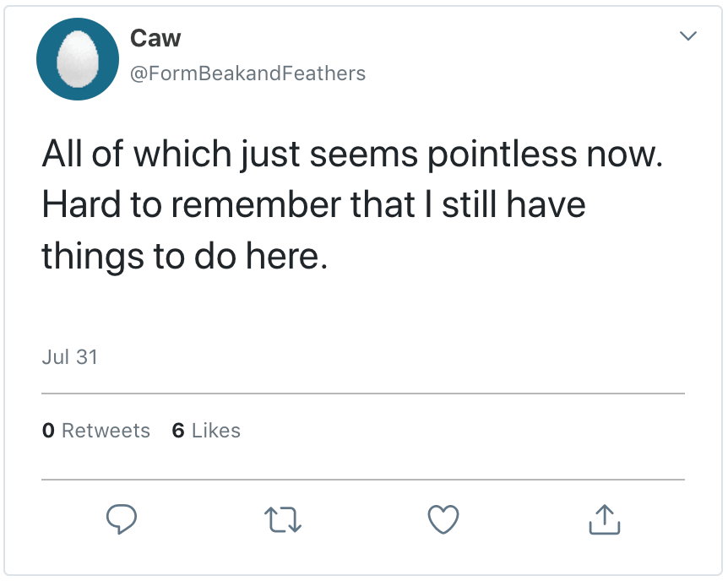
Task: Open Caw's profile via display name
Action: tap(155, 38)
